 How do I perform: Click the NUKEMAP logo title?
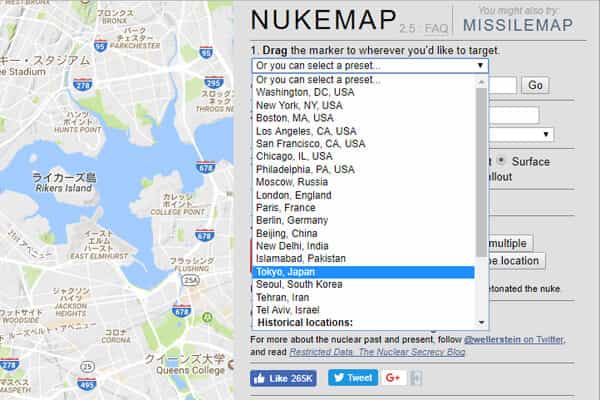(310, 21)
